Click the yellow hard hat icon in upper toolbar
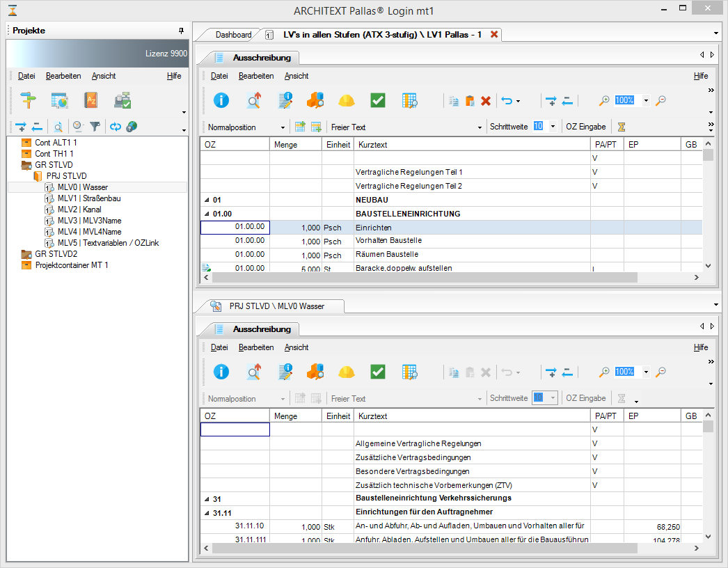This screenshot has width=728, height=568. tap(347, 100)
